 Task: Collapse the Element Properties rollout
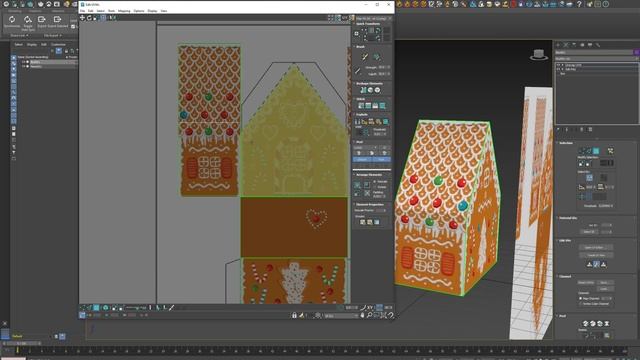coord(369,204)
